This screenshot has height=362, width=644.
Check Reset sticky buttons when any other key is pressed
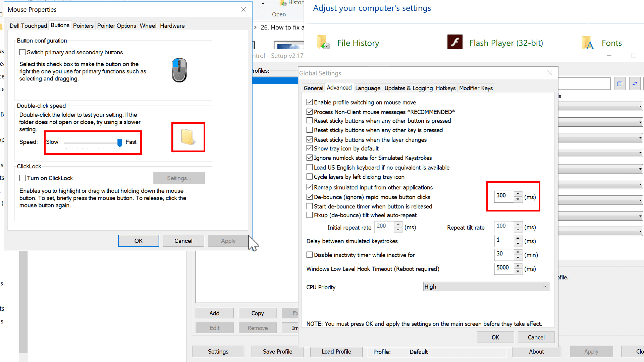[x=309, y=130]
